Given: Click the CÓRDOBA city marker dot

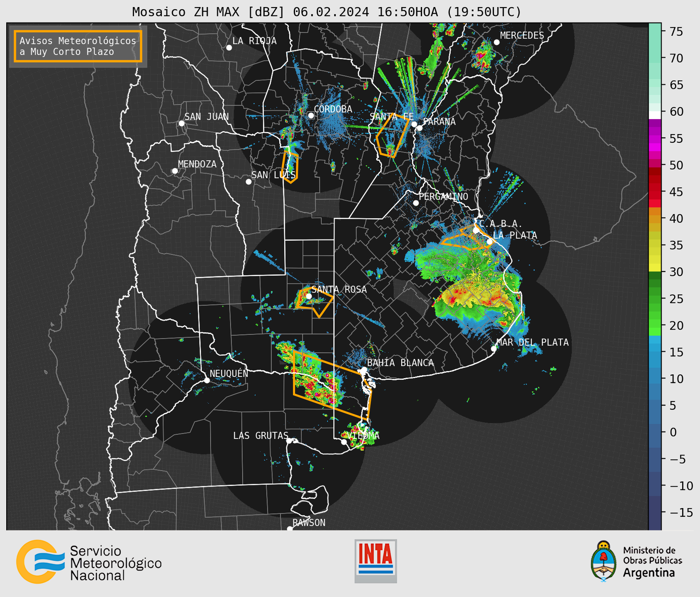Looking at the screenshot, I should (x=311, y=115).
